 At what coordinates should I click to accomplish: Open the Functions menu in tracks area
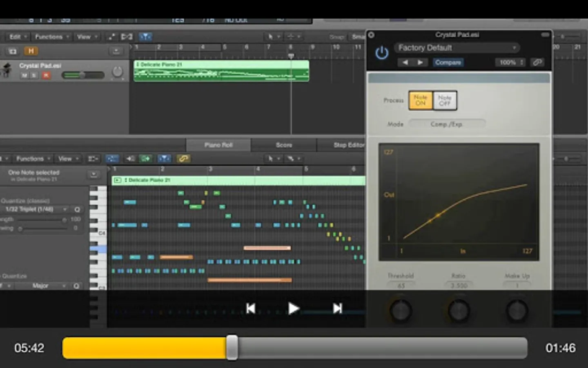coord(51,37)
